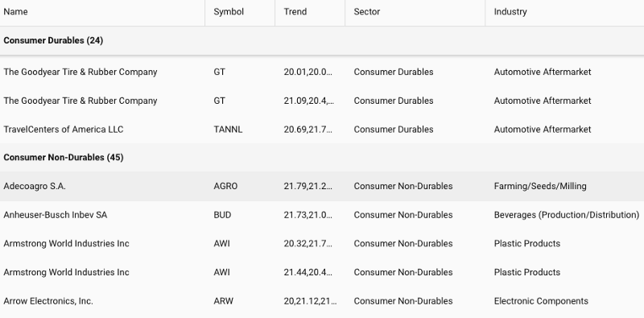The height and width of the screenshot is (318, 644).
Task: Click the Beverages (Production/Distribution) industry cell
Action: tap(567, 215)
